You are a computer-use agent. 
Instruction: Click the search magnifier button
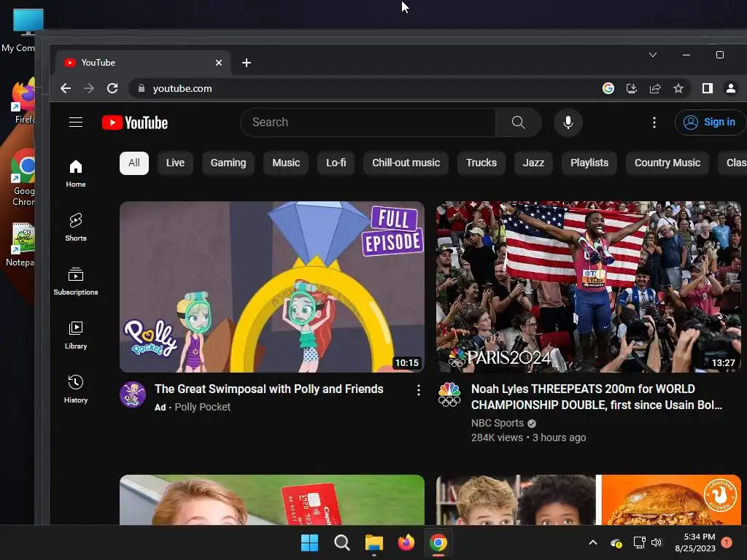pyautogui.click(x=518, y=122)
